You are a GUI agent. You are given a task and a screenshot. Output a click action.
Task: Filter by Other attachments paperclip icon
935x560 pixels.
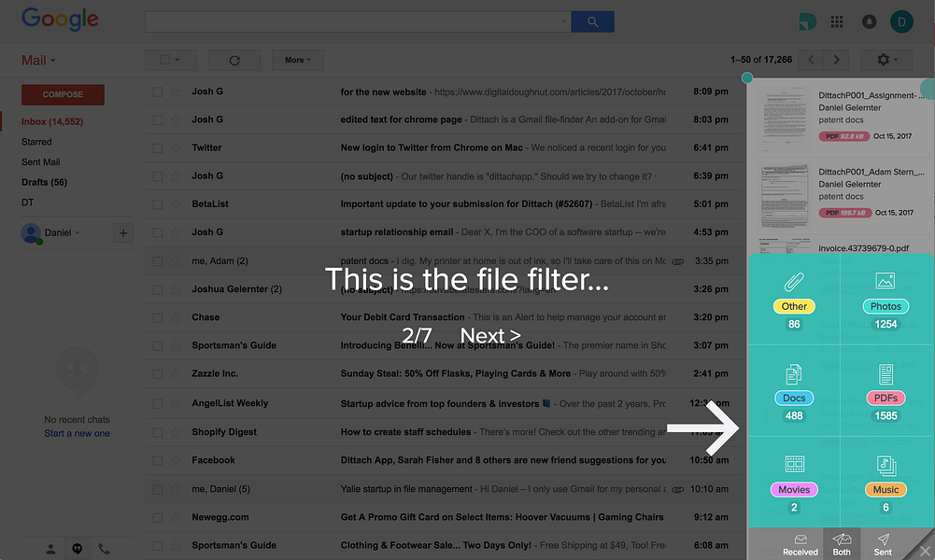794,282
